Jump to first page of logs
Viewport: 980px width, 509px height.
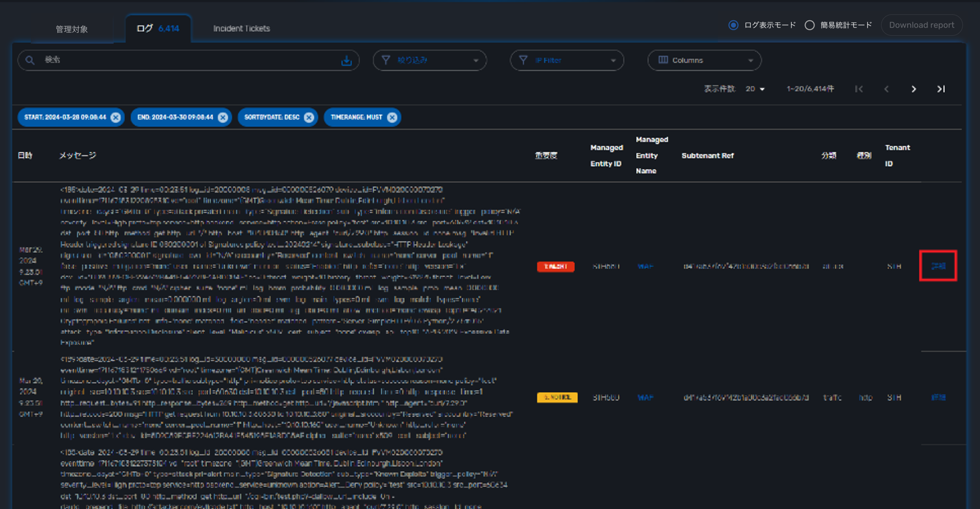pyautogui.click(x=859, y=89)
